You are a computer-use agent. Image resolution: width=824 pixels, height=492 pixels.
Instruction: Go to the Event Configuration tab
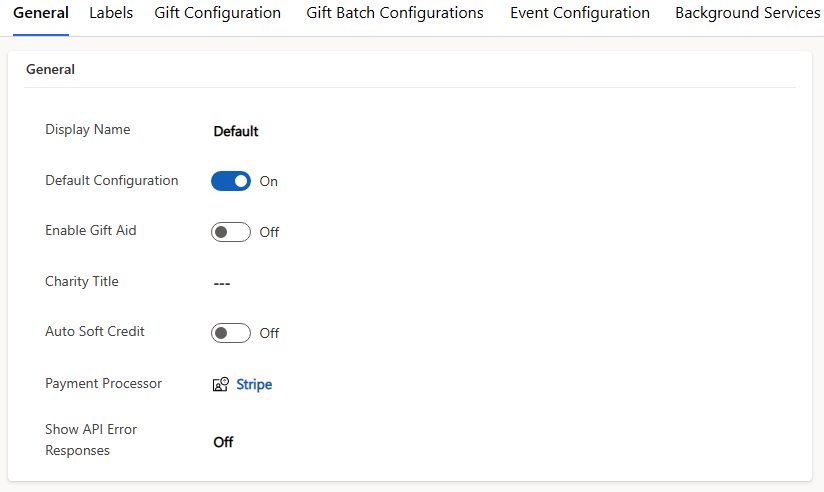[x=579, y=13]
